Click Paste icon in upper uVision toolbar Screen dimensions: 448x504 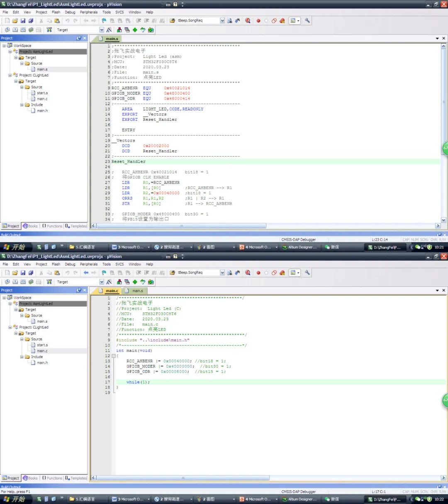57,21
